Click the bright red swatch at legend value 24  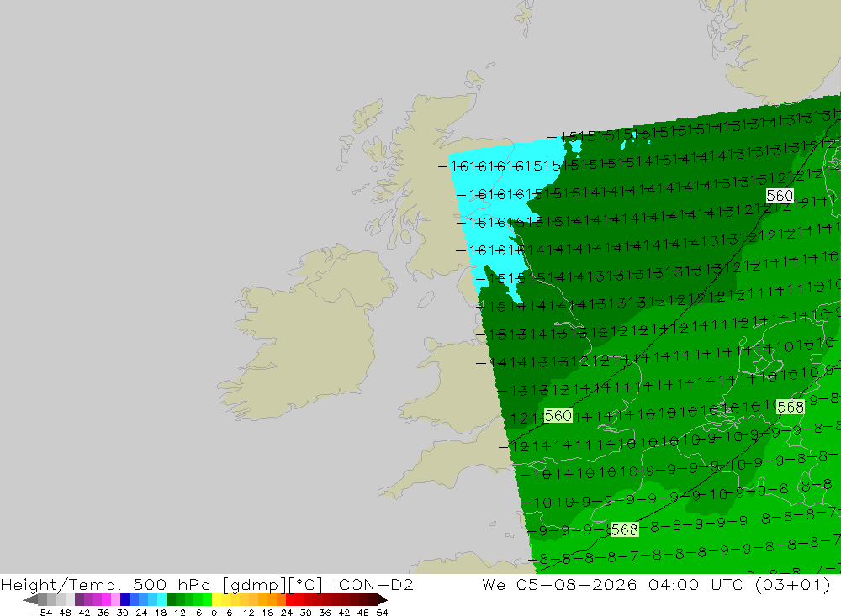tap(290, 600)
